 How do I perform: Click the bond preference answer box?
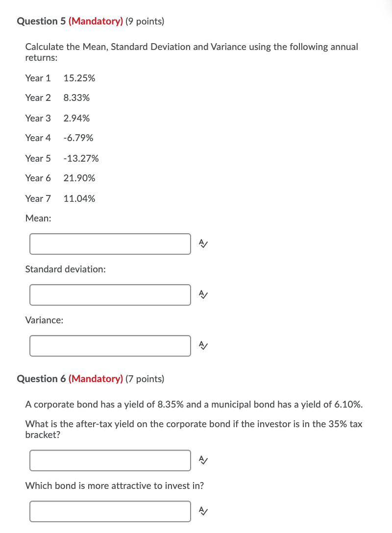tap(110, 511)
